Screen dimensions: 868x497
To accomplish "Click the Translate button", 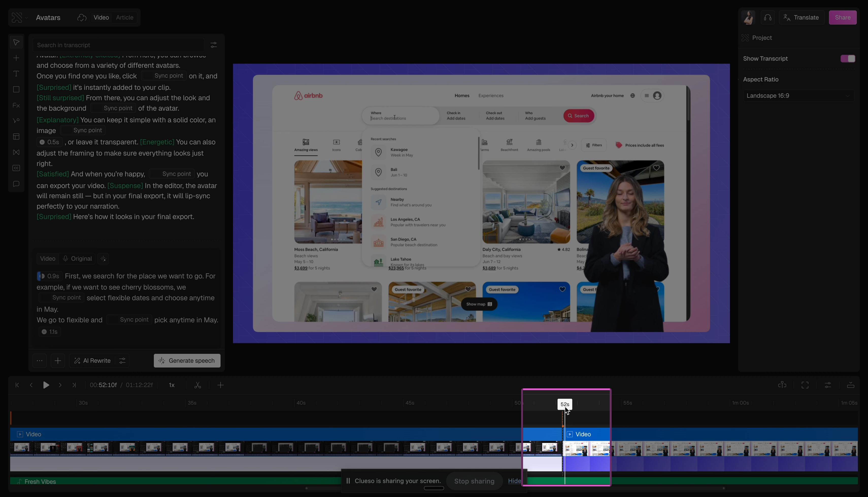I will pos(802,18).
